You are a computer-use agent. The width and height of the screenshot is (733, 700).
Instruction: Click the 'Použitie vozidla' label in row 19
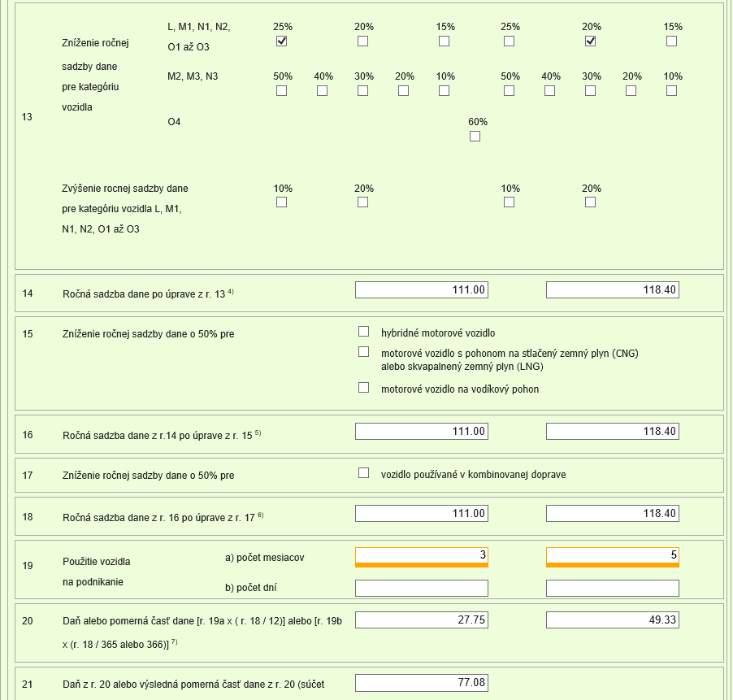click(x=97, y=562)
